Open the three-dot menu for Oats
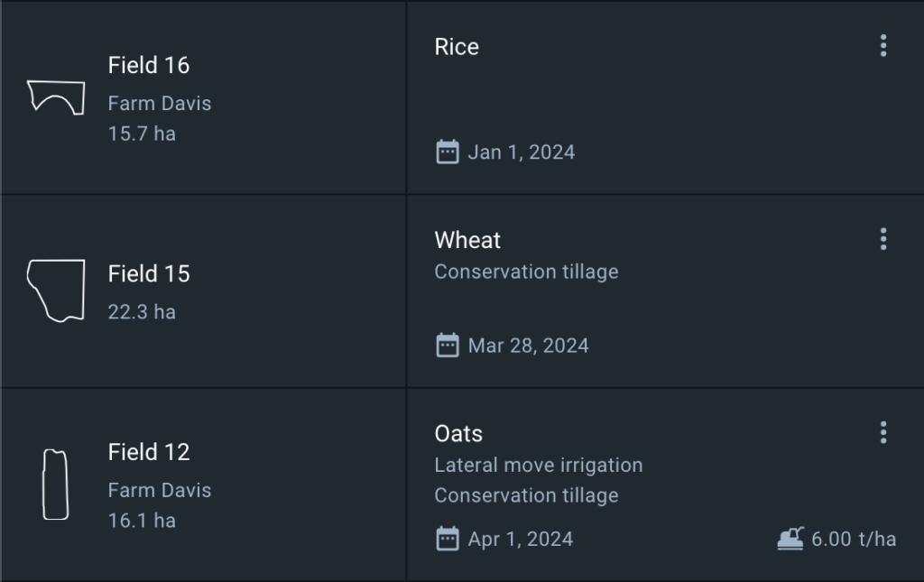Image resolution: width=924 pixels, height=582 pixels. [882, 432]
